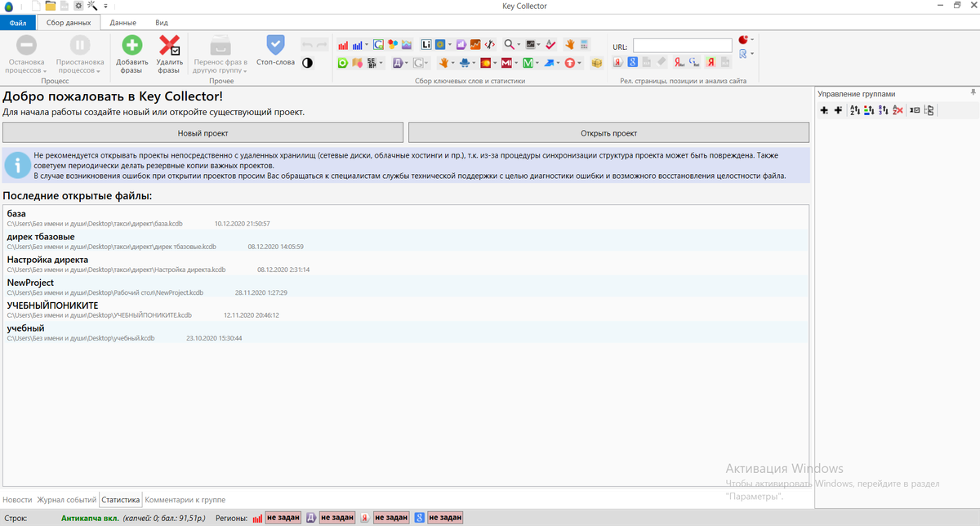Add a group with the first plus icon
Viewport: 980px width, 526px height.
[824, 110]
